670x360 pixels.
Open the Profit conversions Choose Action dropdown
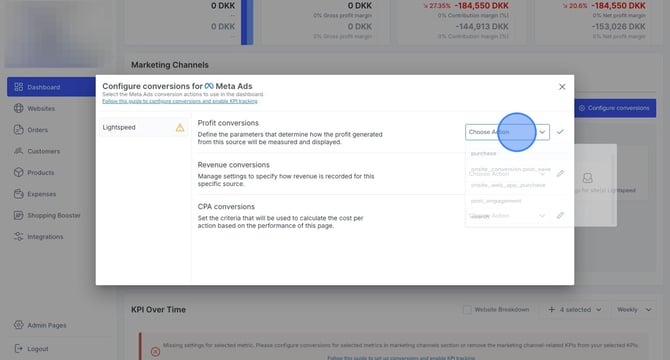507,132
